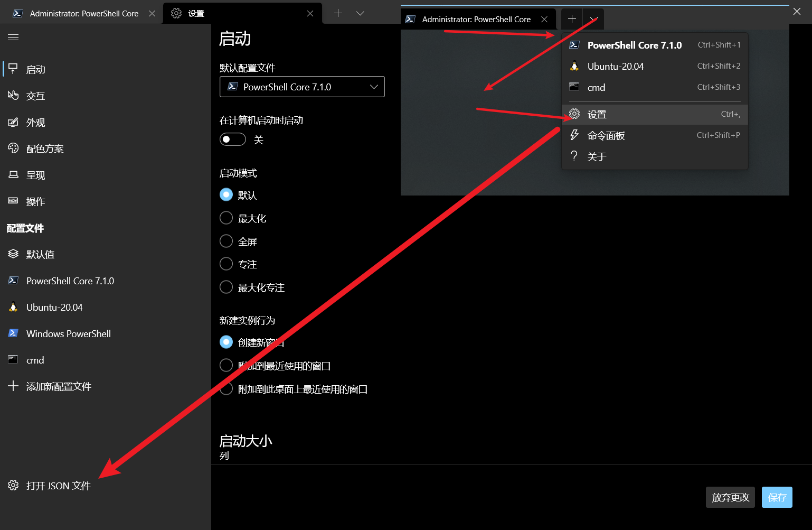The image size is (812, 530).
Task: Select cmd profile in sidebar
Action: [106, 360]
